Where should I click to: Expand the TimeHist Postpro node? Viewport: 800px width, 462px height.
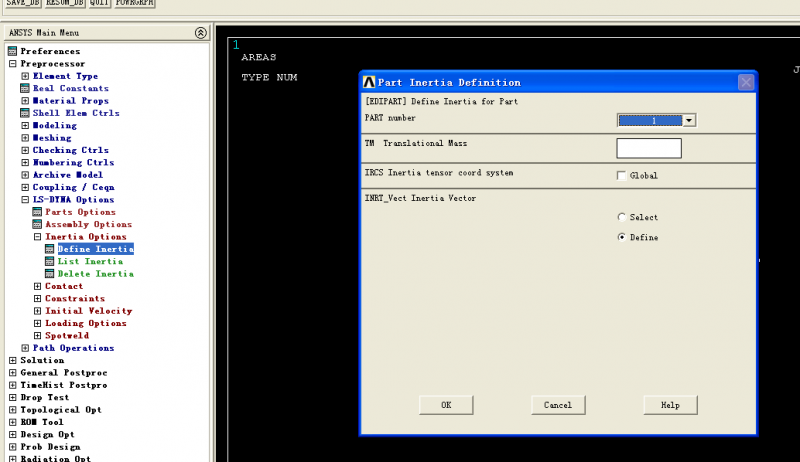point(13,386)
